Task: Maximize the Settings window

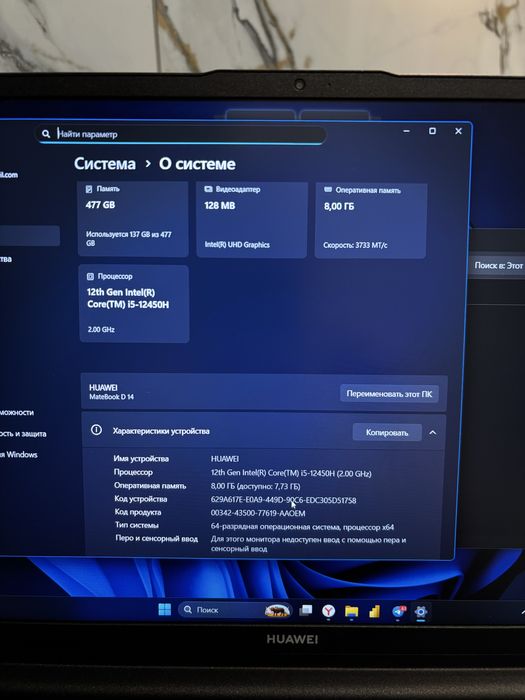Action: click(432, 131)
